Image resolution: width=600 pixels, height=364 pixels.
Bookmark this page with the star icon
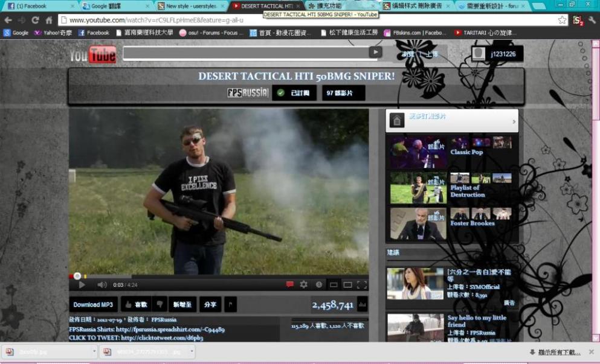coord(562,20)
